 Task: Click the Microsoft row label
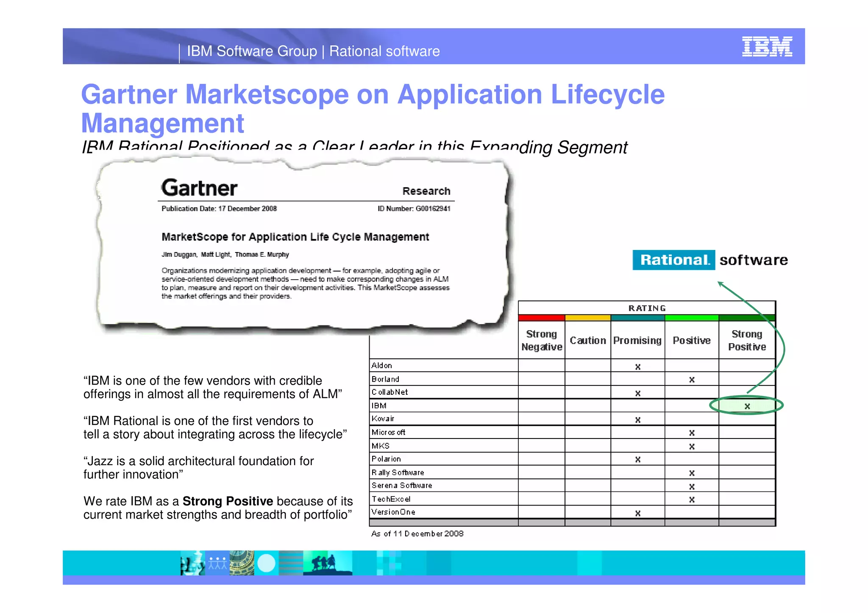pyautogui.click(x=388, y=432)
